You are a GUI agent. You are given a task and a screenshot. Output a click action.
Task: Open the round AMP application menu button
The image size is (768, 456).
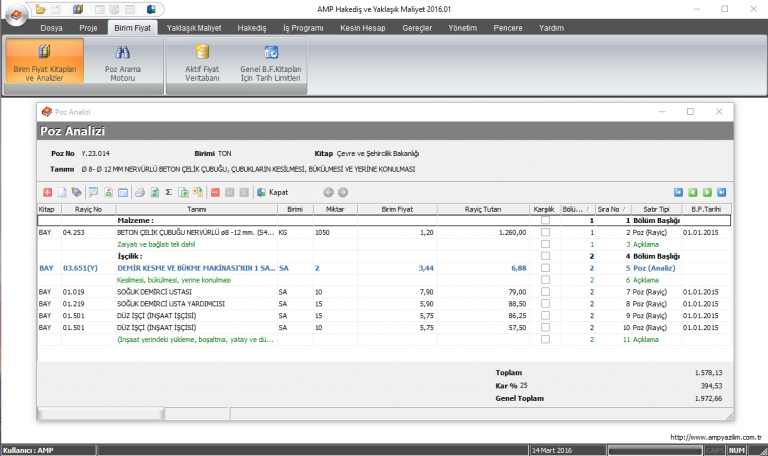(x=15, y=12)
